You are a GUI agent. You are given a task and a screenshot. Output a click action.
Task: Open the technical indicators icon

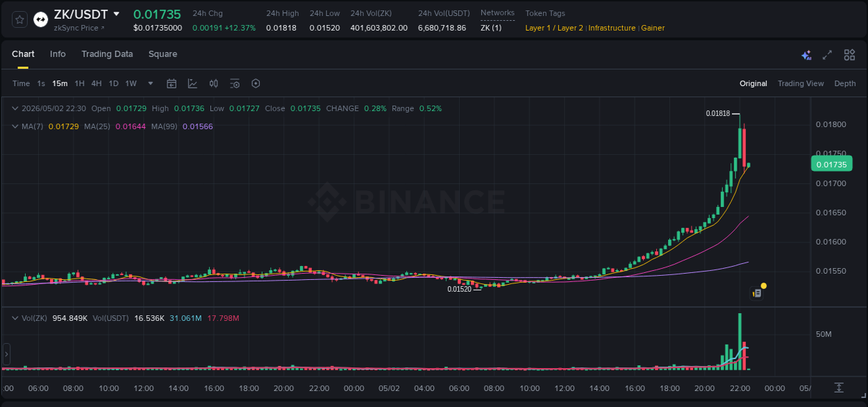(x=192, y=83)
